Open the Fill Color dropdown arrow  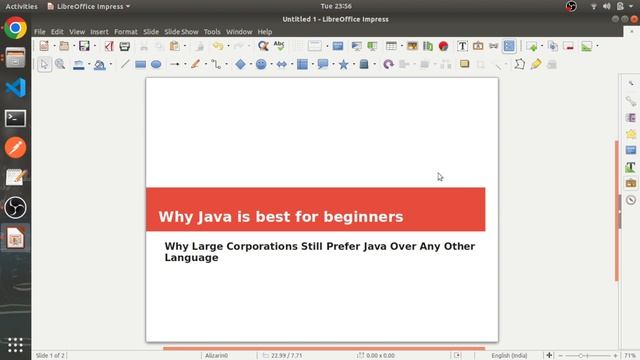[111, 64]
